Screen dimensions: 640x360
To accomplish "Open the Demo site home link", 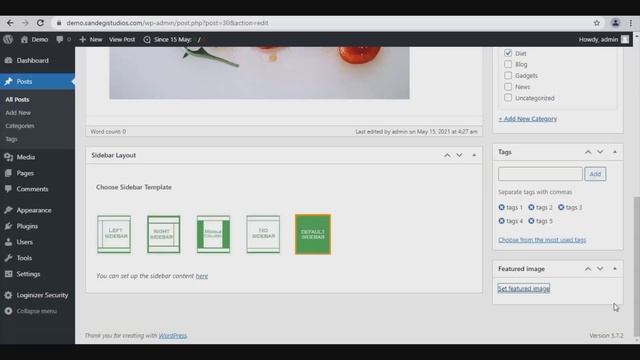I will tap(34, 40).
